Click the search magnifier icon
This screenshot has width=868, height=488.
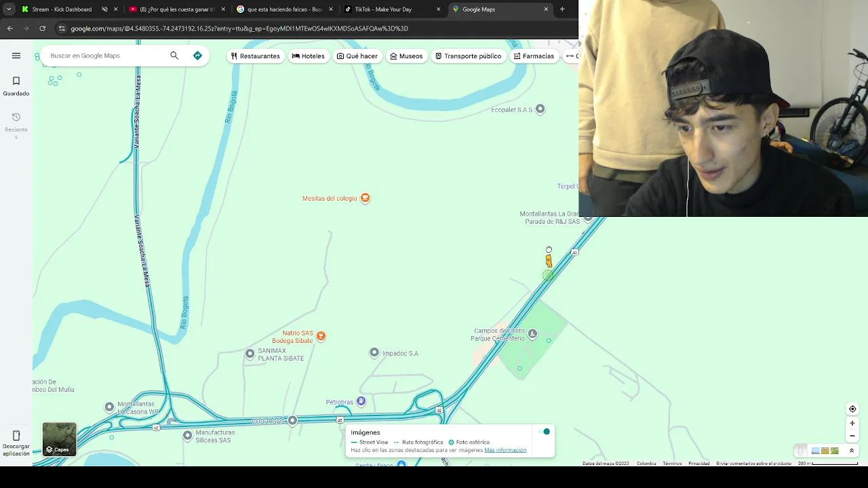174,56
